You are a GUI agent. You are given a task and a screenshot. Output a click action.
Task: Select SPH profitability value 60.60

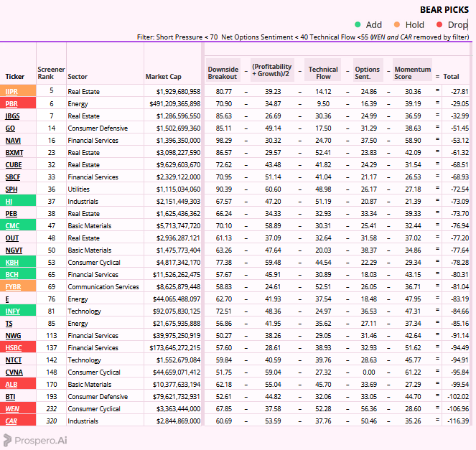(x=273, y=189)
